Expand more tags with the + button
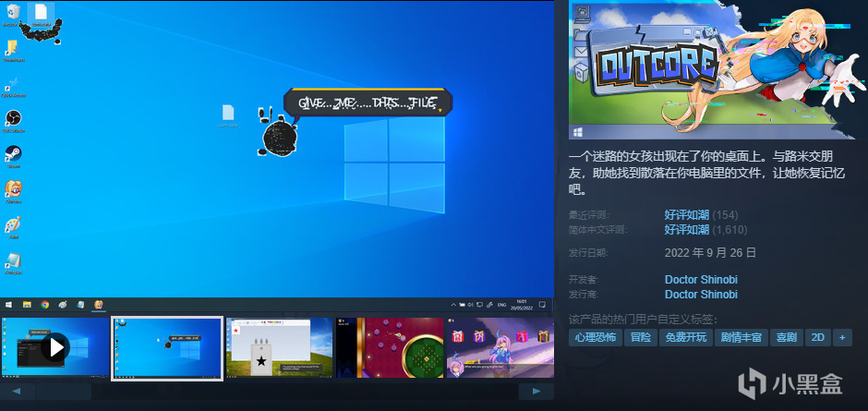This screenshot has width=868, height=411. click(842, 337)
